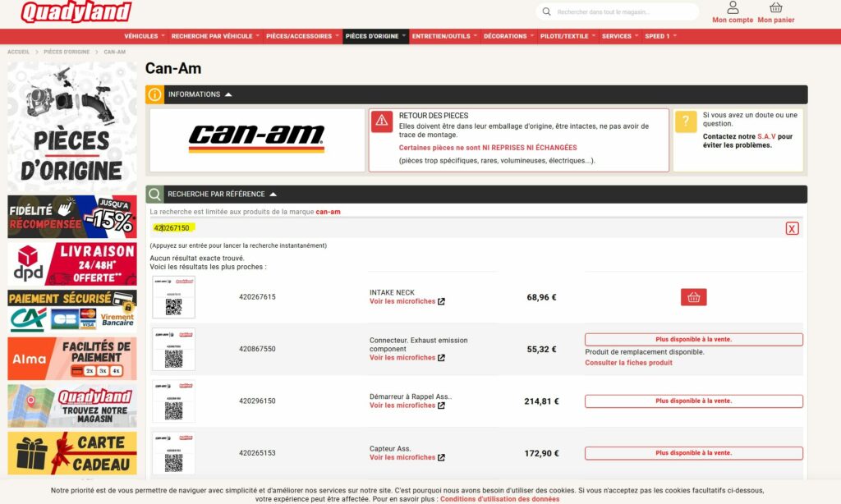Image resolution: width=841 pixels, height=504 pixels.
Task: Open Mon compte user icon
Action: pos(733,8)
